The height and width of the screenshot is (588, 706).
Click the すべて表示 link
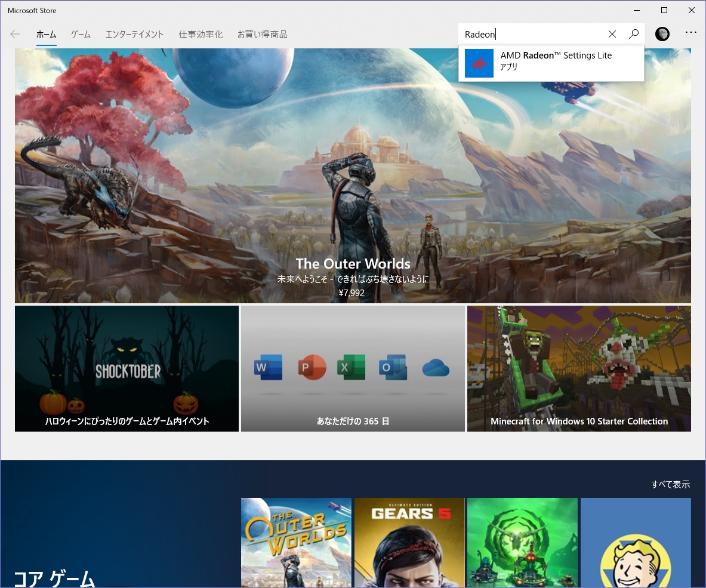coord(671,484)
